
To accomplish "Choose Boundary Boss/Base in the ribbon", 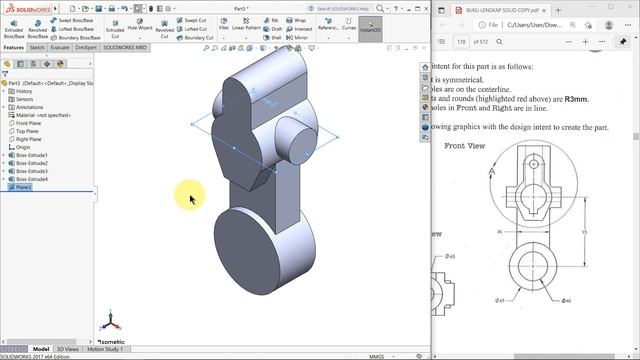I will [75, 38].
